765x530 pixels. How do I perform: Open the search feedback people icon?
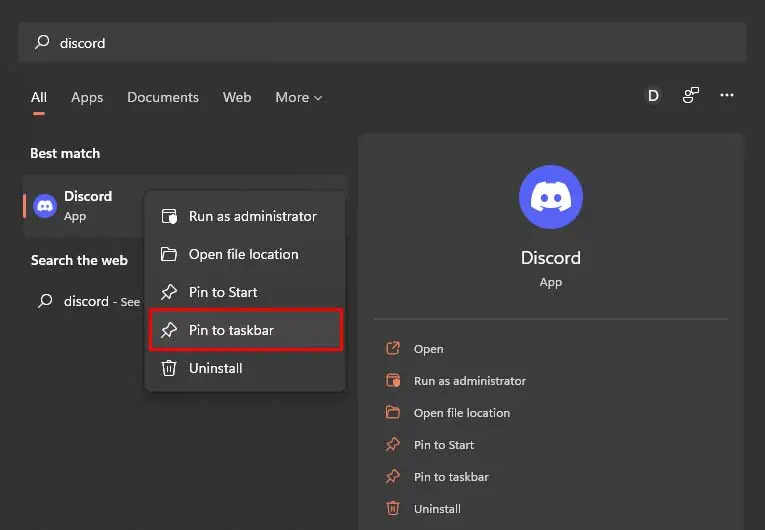coord(690,95)
